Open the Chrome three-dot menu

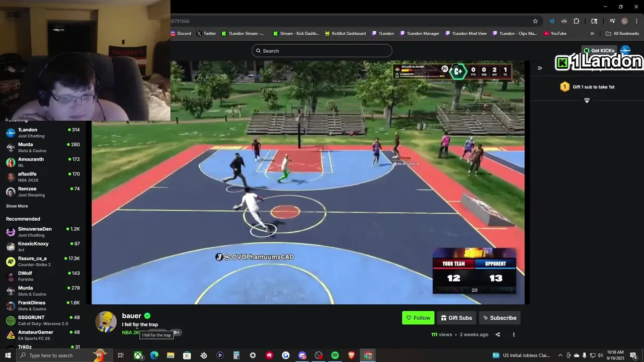[636, 21]
